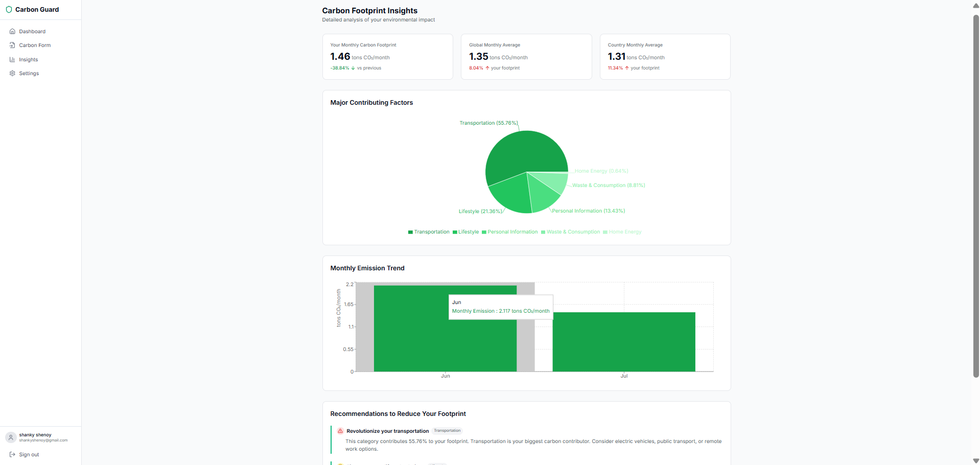Screen dimensions: 980x465
Task: Click the "shanky shenoy" user name
Action: 35,435
